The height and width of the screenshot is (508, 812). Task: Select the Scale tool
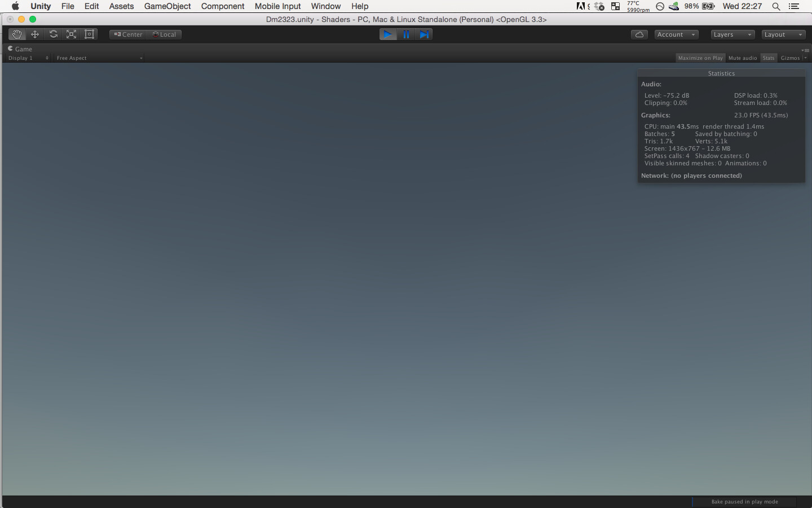(71, 34)
